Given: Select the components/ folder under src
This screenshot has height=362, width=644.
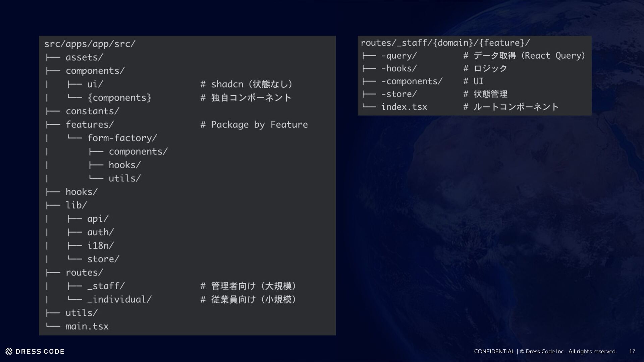Looking at the screenshot, I should [95, 71].
